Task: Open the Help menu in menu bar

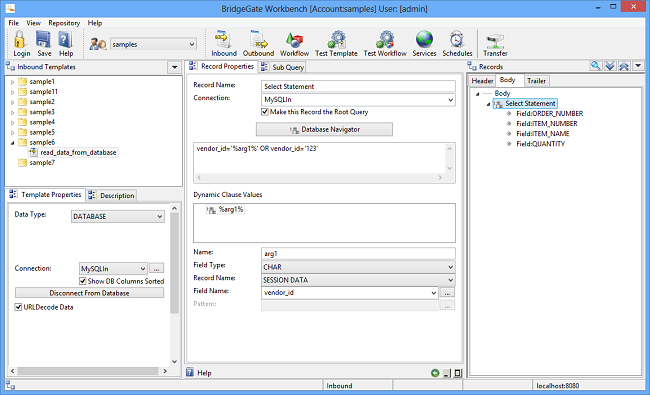Action: point(95,23)
